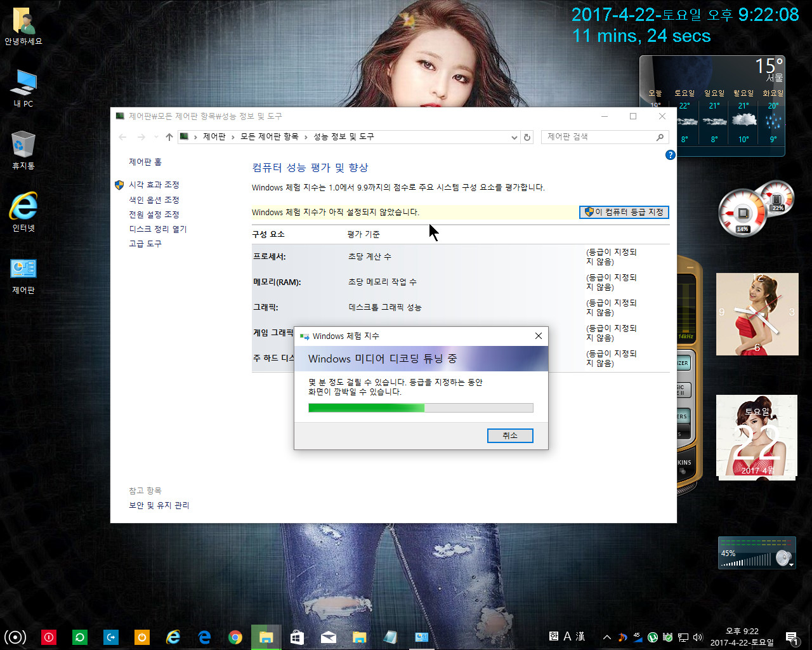Expand the address bar history dropdown
This screenshot has width=812, height=650.
(x=514, y=137)
